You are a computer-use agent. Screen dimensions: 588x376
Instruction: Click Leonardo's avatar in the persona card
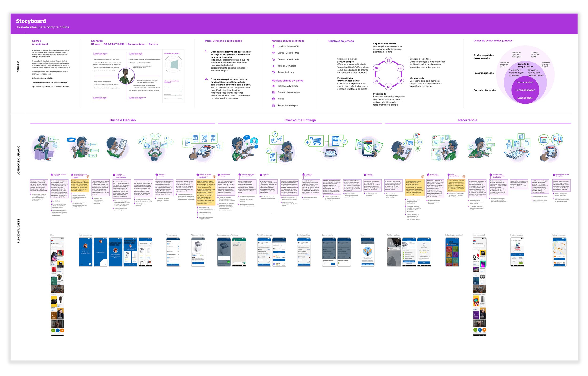tap(126, 76)
